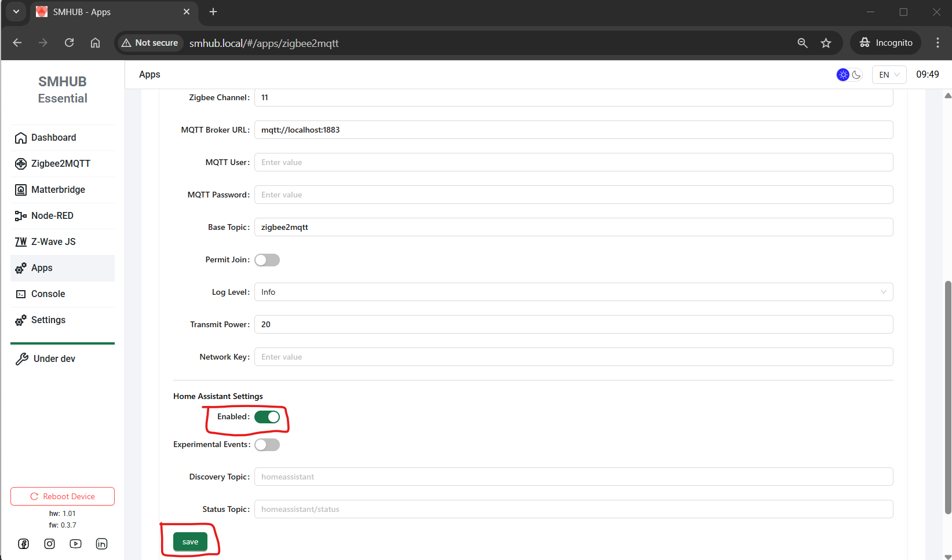Disable Home Assistant Enabled switch
Screen dimensions: 952x560
pyautogui.click(x=267, y=417)
